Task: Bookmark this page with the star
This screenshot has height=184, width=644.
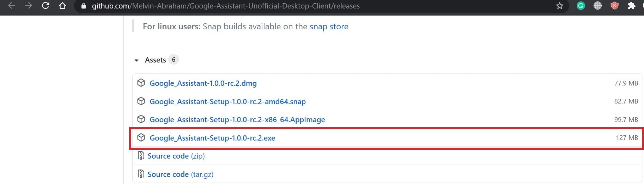Action: [x=560, y=6]
